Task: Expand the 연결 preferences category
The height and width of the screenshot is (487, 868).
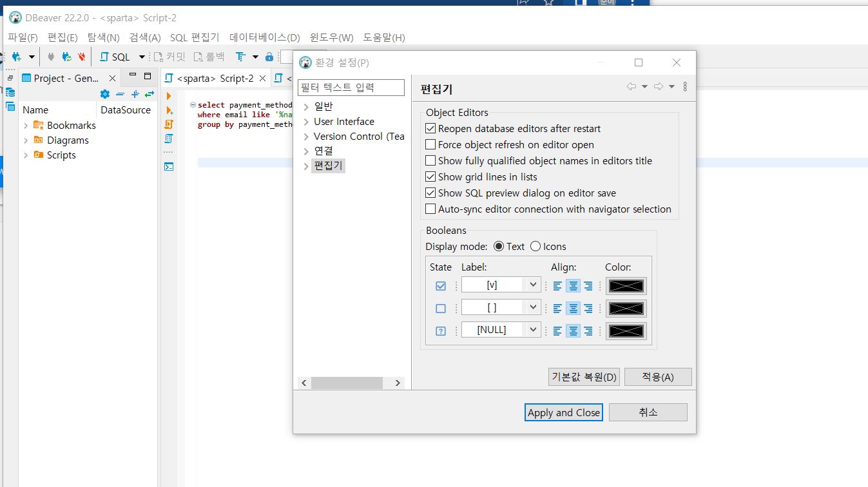Action: 305,151
